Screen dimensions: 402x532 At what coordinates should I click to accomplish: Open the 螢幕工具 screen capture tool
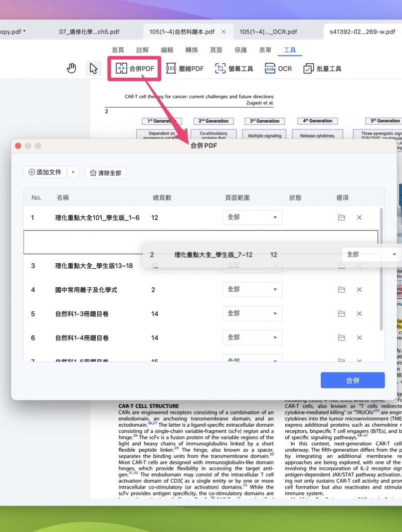coord(234,69)
